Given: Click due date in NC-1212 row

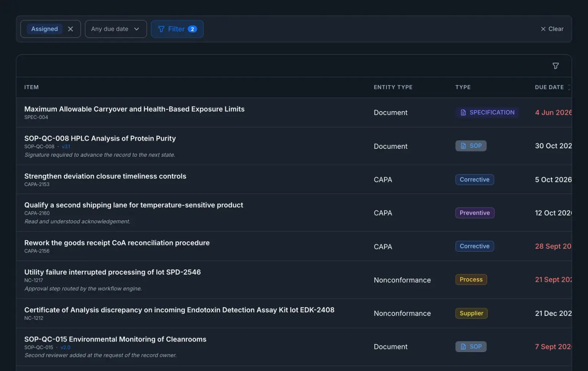Looking at the screenshot, I should (x=553, y=313).
